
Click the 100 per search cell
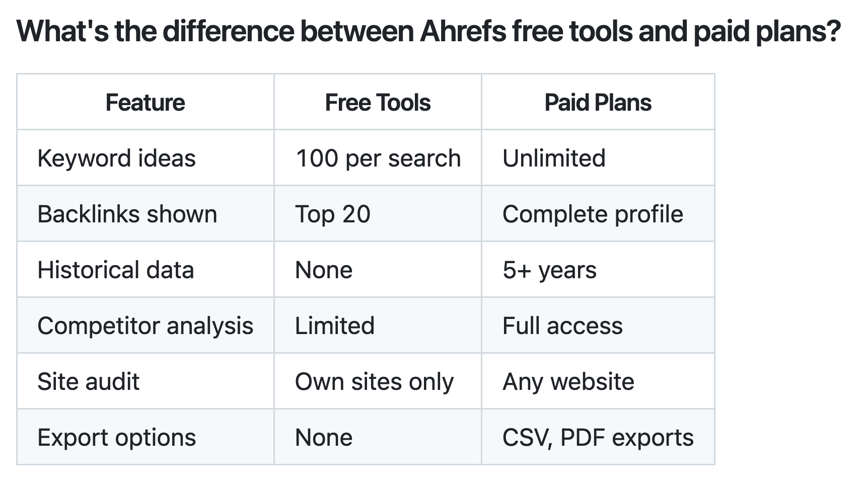[x=378, y=158]
